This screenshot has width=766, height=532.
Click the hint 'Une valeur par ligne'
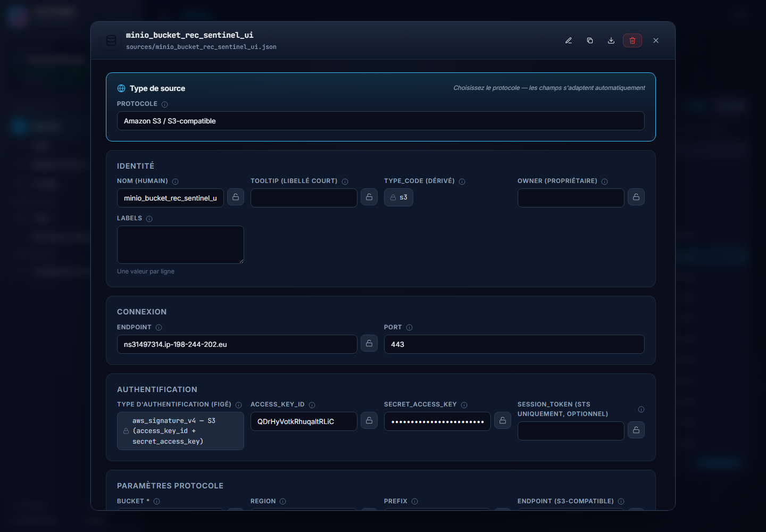coord(146,271)
